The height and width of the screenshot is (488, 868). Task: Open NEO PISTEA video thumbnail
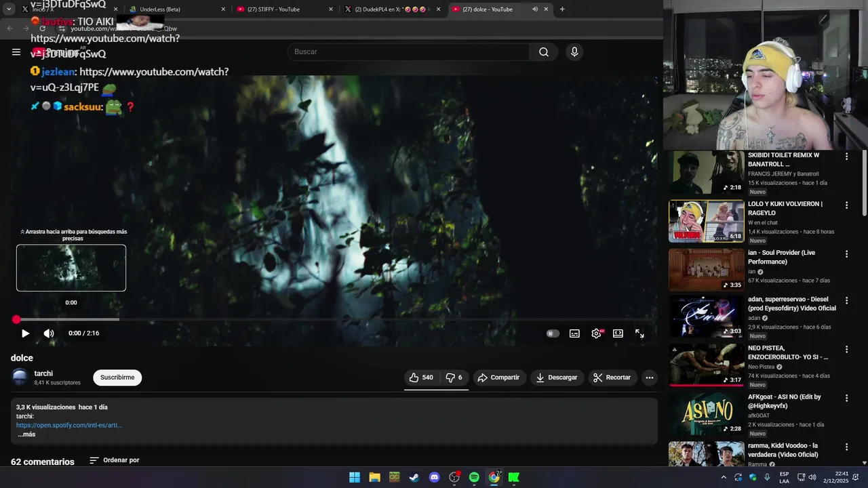[x=707, y=365]
